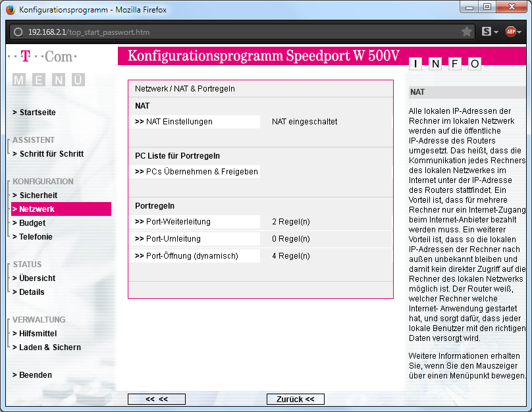532x412 pixels.
Task: Bookmark this page with the star icon
Action: 467,32
